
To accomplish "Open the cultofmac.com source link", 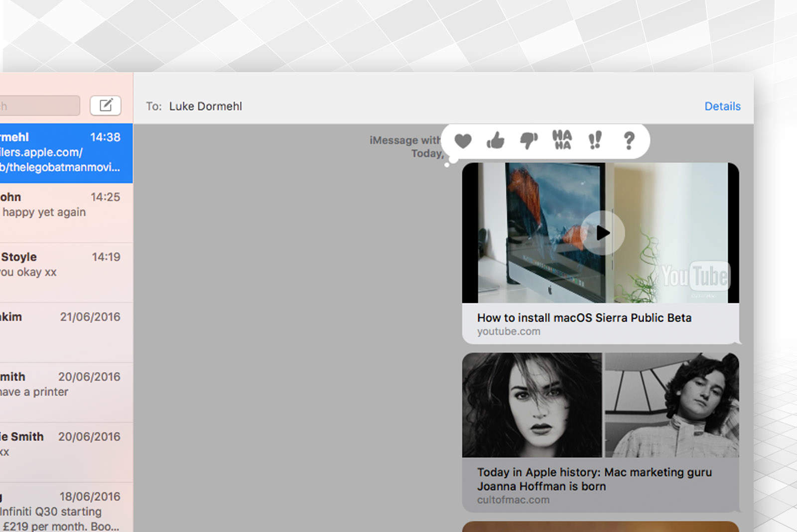I will pyautogui.click(x=513, y=500).
